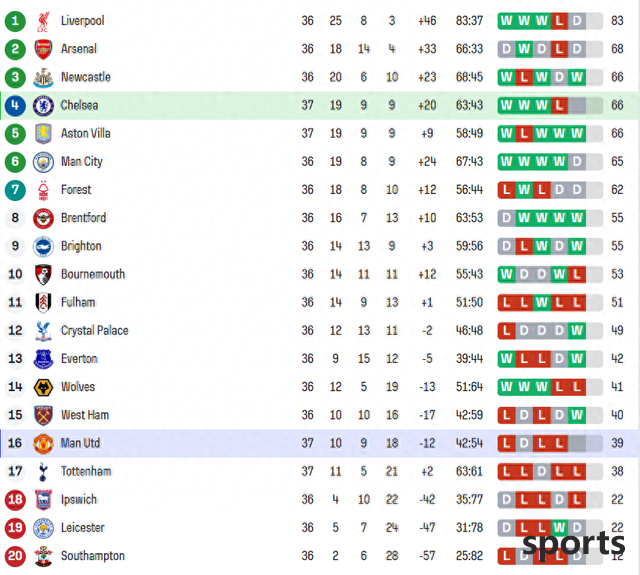Click the Wolves wolf-head crest
The width and height of the screenshot is (640, 575).
(x=43, y=387)
